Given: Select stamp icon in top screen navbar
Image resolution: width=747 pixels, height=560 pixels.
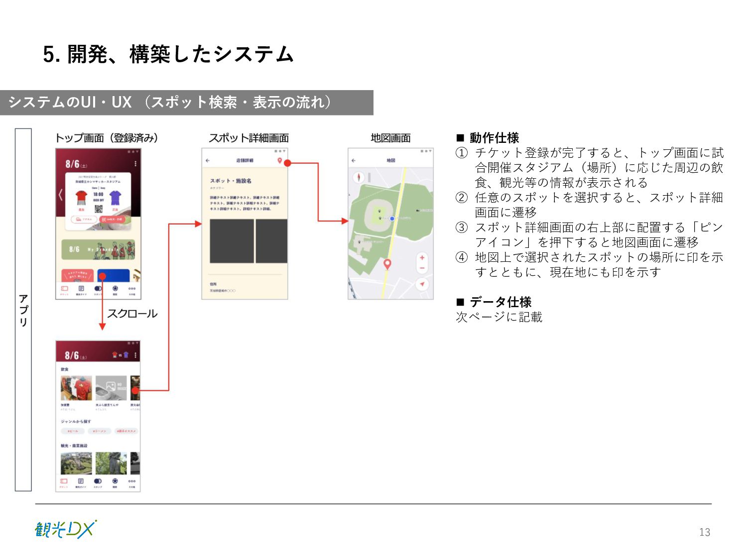Looking at the screenshot, I should pos(98,288).
